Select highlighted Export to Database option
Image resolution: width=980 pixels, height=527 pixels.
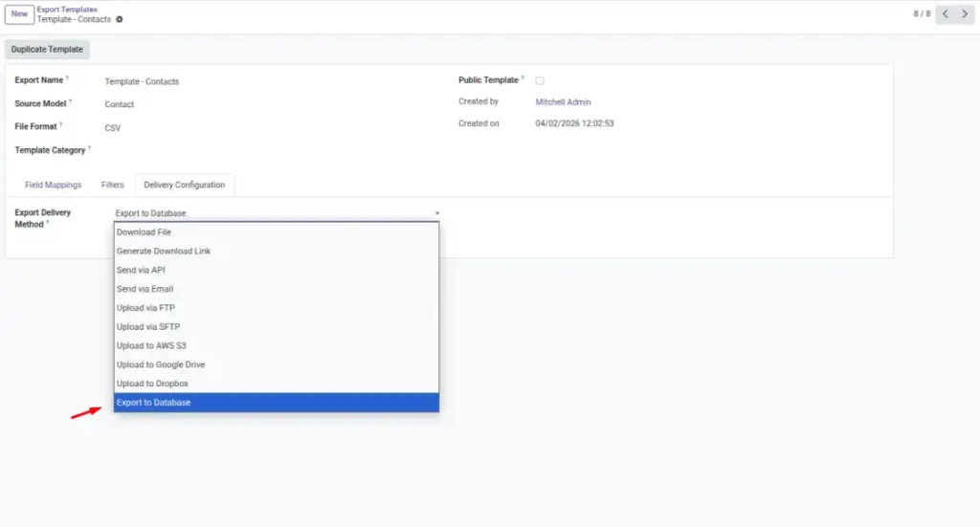(277, 403)
